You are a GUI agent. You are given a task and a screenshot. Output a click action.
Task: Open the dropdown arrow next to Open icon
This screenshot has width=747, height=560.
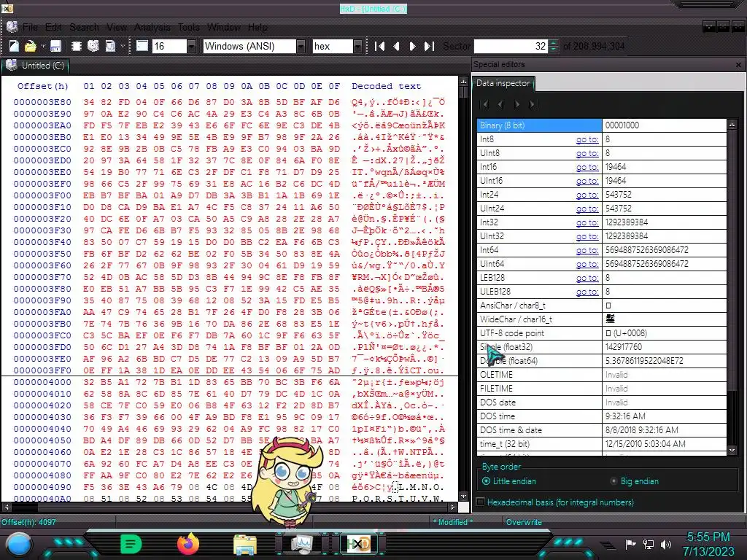43,46
